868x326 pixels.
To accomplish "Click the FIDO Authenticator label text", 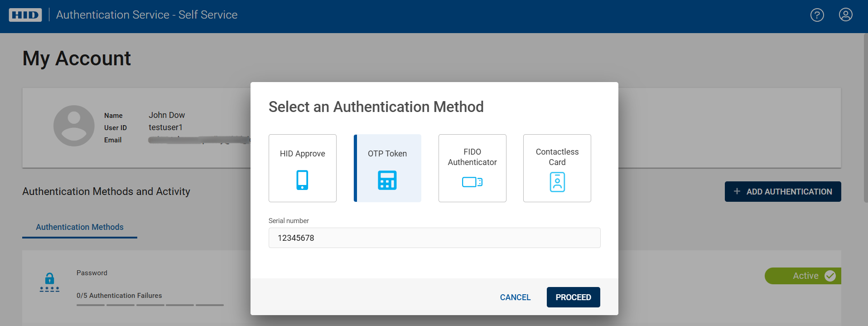I will [x=472, y=157].
